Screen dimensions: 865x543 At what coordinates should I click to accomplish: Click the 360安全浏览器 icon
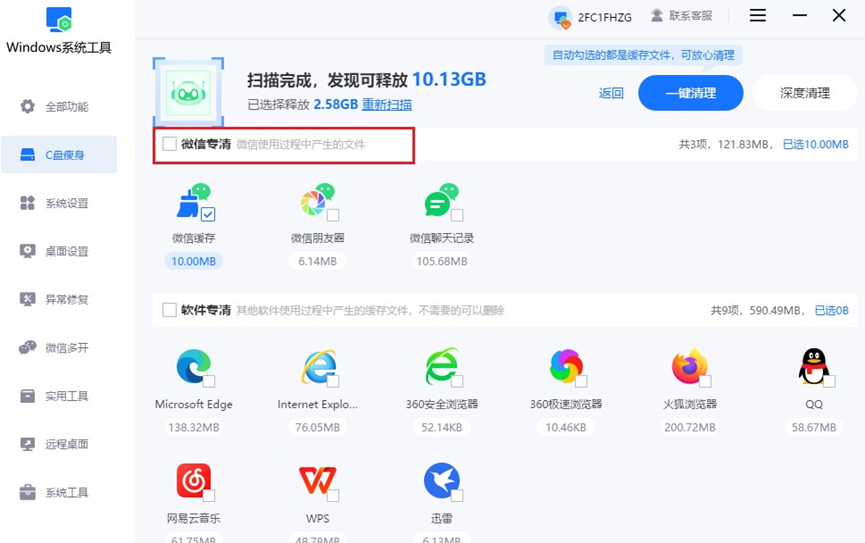442,366
